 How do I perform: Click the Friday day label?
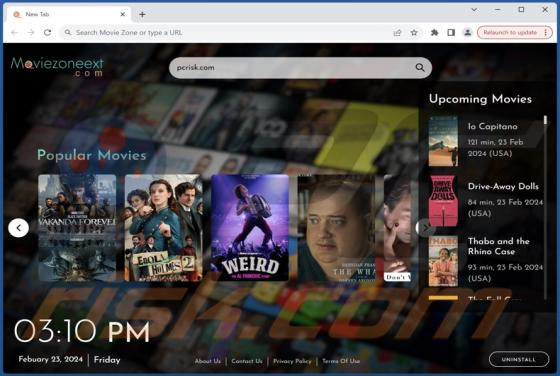(x=107, y=360)
